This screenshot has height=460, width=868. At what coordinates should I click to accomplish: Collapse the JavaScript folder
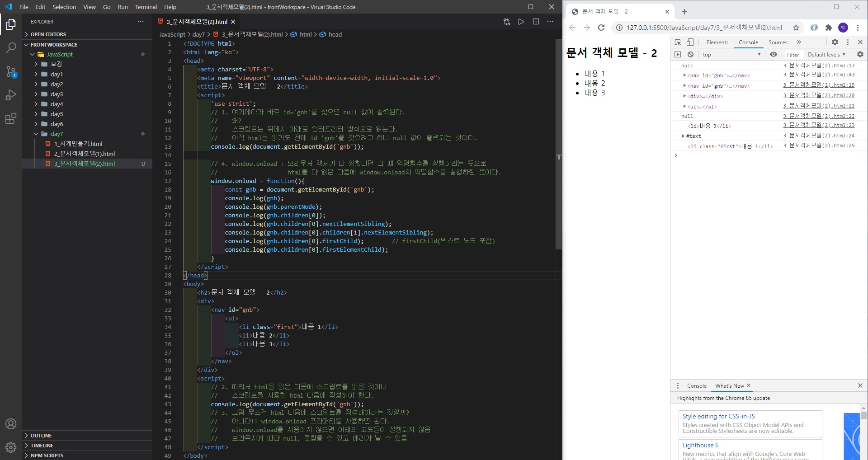[87, 54]
